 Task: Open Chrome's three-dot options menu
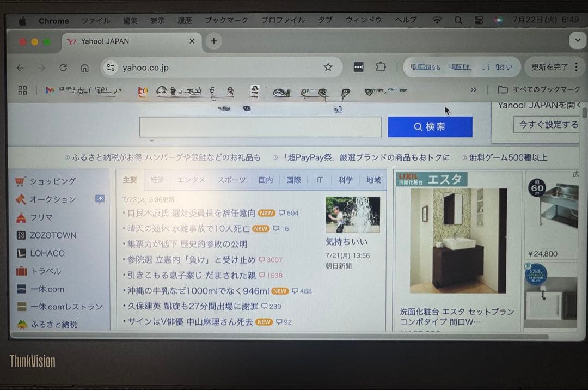(575, 66)
